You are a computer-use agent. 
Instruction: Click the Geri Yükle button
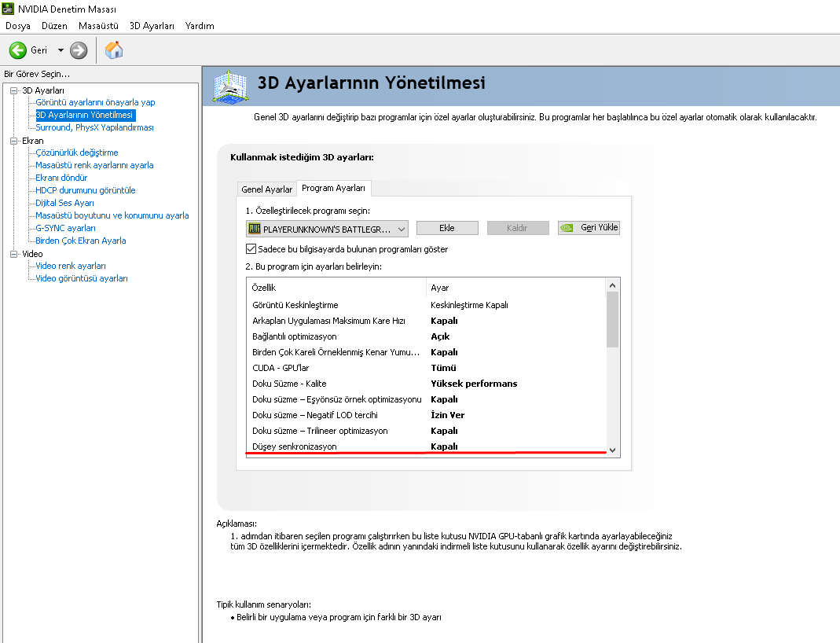coord(589,228)
